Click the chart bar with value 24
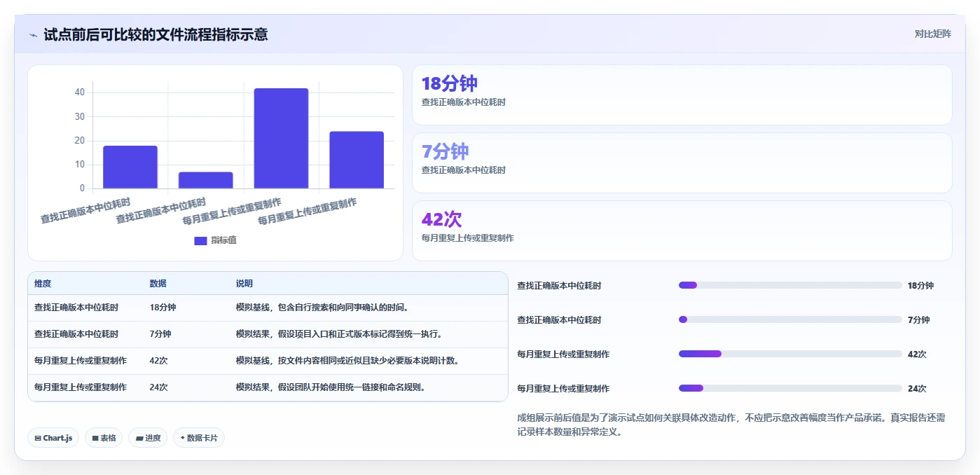Viewport: 980px width, 475px height. 357,160
